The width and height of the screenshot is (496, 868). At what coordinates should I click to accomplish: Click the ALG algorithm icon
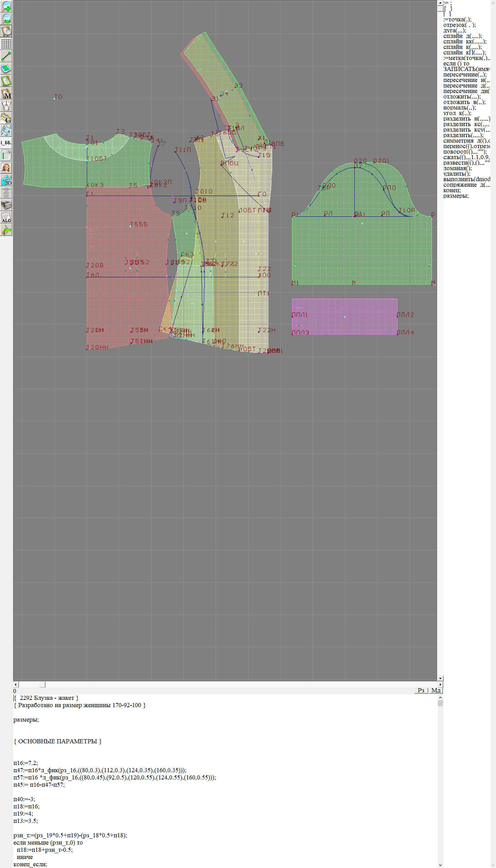[6, 218]
